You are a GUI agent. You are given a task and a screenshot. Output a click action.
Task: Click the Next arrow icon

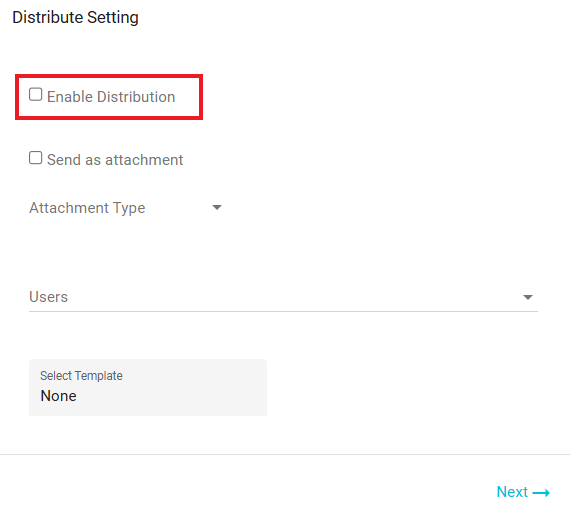[x=541, y=493]
